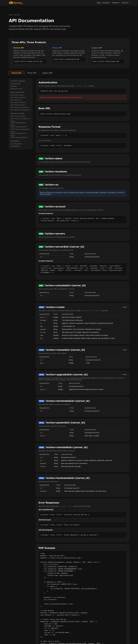Open POST ?action=power&id=X sidebar link
This screenshot has width=138, height=644.
coord(20,129)
